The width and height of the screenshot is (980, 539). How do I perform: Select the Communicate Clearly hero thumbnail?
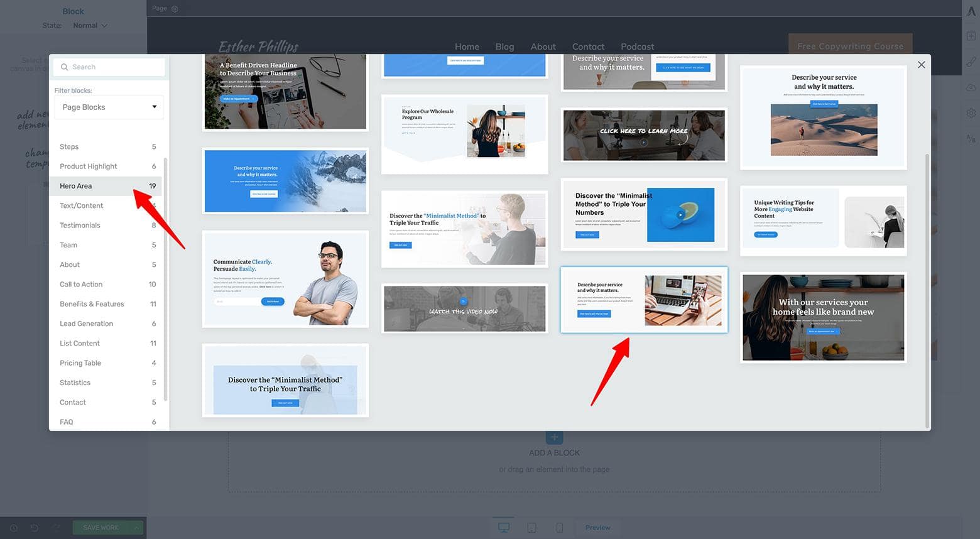[x=285, y=279]
